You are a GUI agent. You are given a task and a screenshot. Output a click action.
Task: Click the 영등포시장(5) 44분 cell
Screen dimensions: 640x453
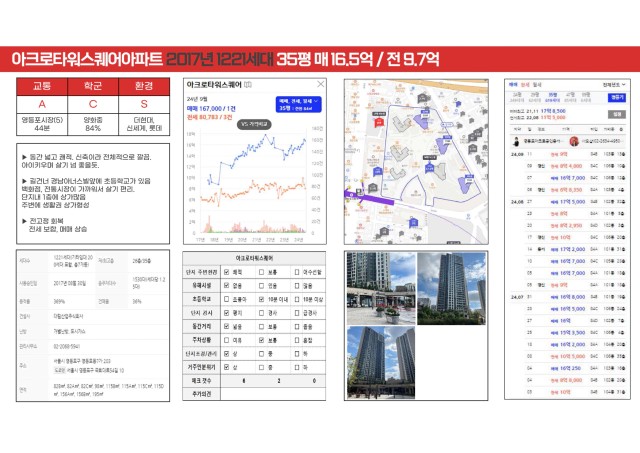(42, 124)
